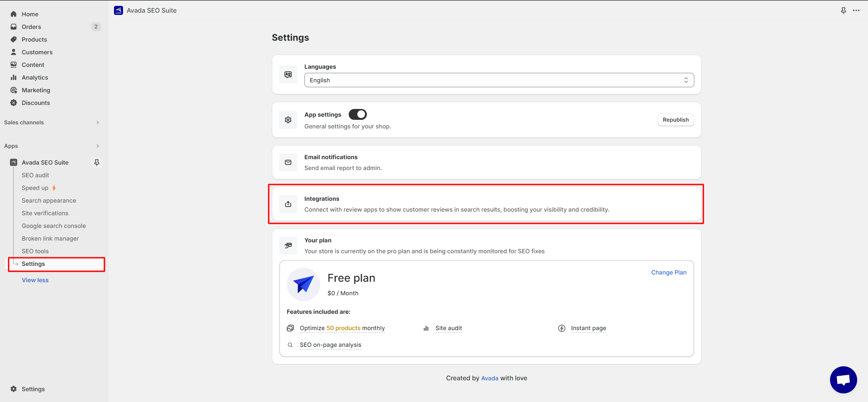Click the Integrations upload icon

(x=288, y=204)
